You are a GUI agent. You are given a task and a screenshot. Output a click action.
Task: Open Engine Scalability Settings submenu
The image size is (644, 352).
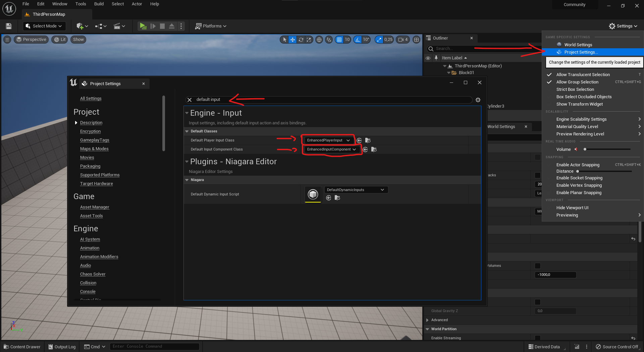click(x=593, y=119)
